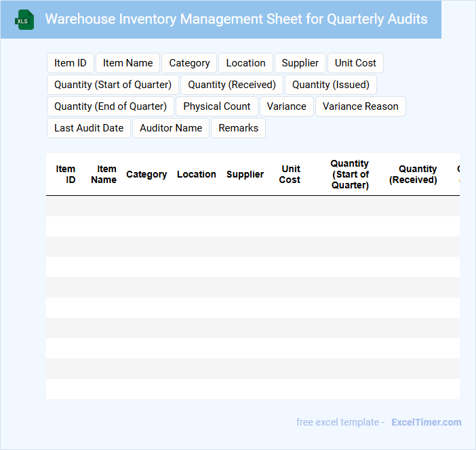Click the Item Name tag
Viewport: 476px width, 450px height.
click(x=127, y=63)
